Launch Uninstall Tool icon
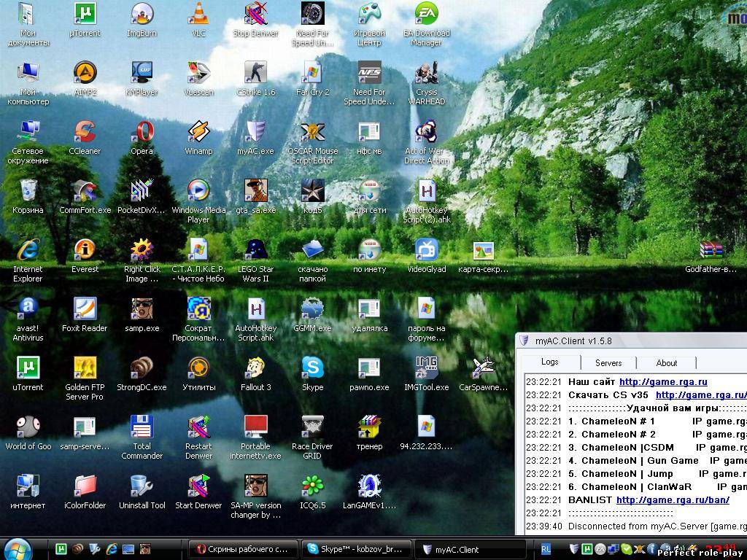The height and width of the screenshot is (560, 747). point(142,492)
